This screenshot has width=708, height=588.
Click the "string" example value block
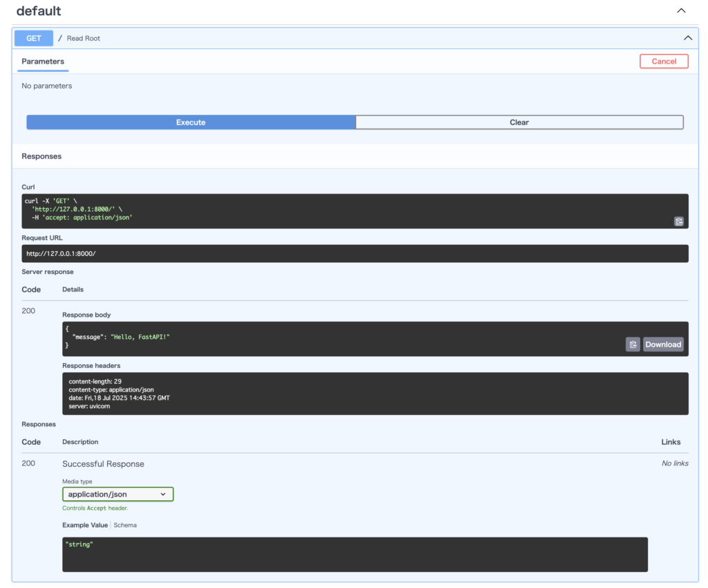coord(355,554)
